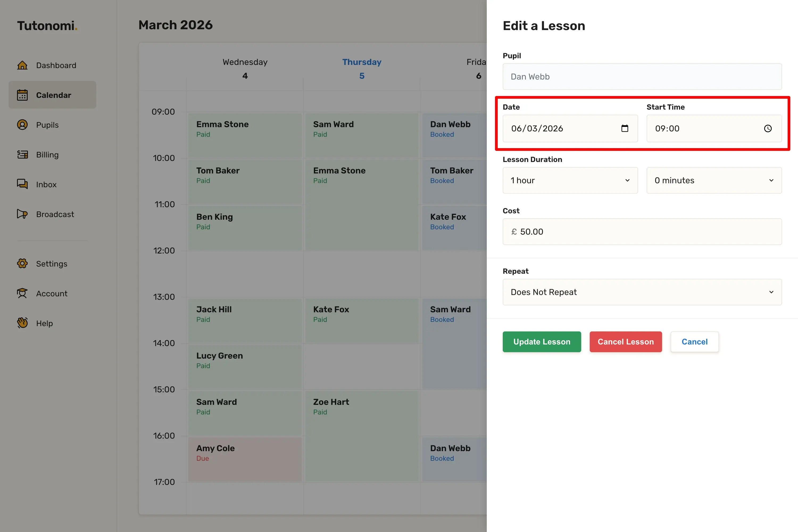Click the Billing icon in sidebar
798x532 pixels.
click(x=22, y=155)
